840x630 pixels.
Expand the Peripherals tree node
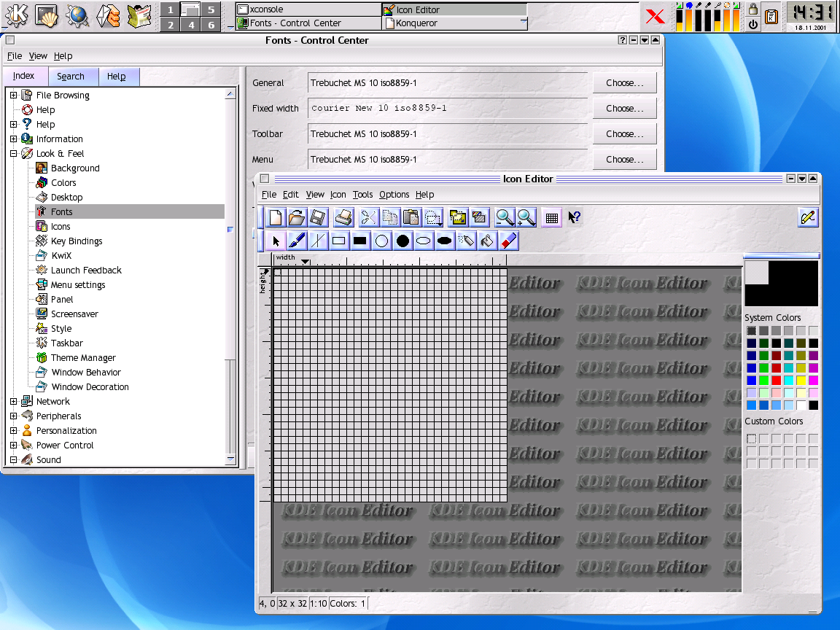(x=13, y=416)
